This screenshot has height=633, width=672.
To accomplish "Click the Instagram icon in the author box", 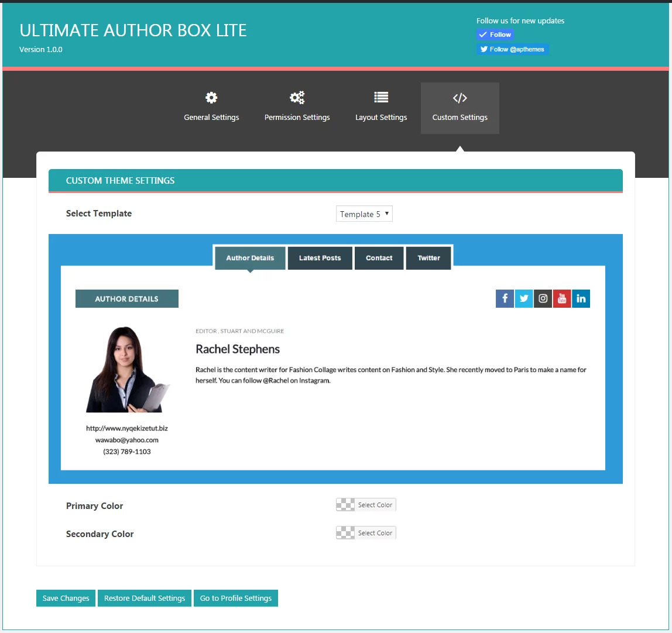I will click(x=543, y=298).
